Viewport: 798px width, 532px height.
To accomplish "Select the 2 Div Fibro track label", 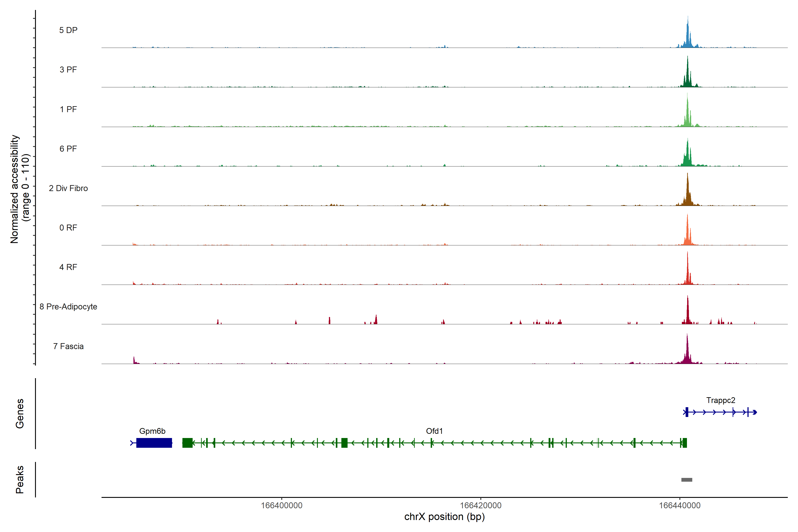I will click(68, 188).
